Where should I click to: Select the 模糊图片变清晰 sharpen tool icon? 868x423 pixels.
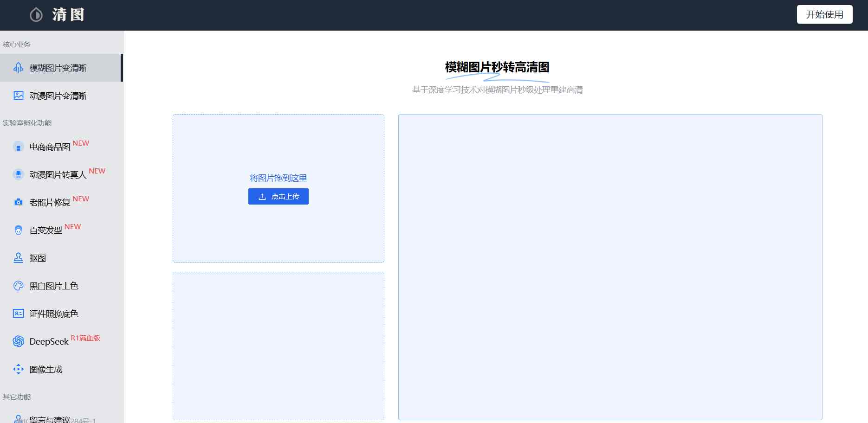(18, 68)
